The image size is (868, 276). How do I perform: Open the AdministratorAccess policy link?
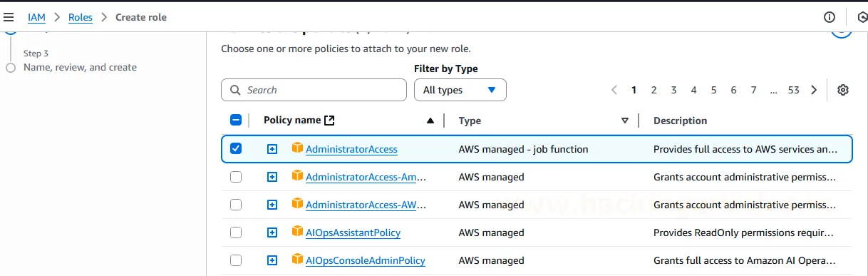pos(351,149)
